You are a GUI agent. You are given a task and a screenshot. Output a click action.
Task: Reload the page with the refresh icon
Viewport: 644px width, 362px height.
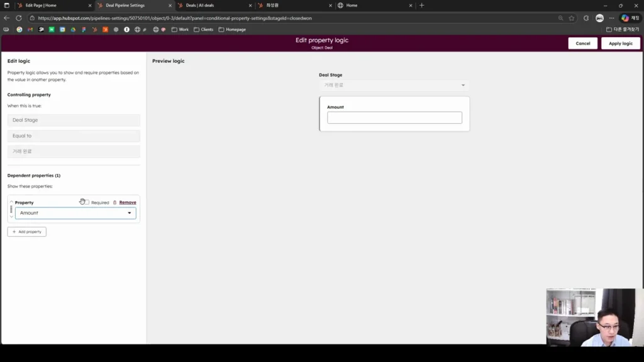click(19, 18)
